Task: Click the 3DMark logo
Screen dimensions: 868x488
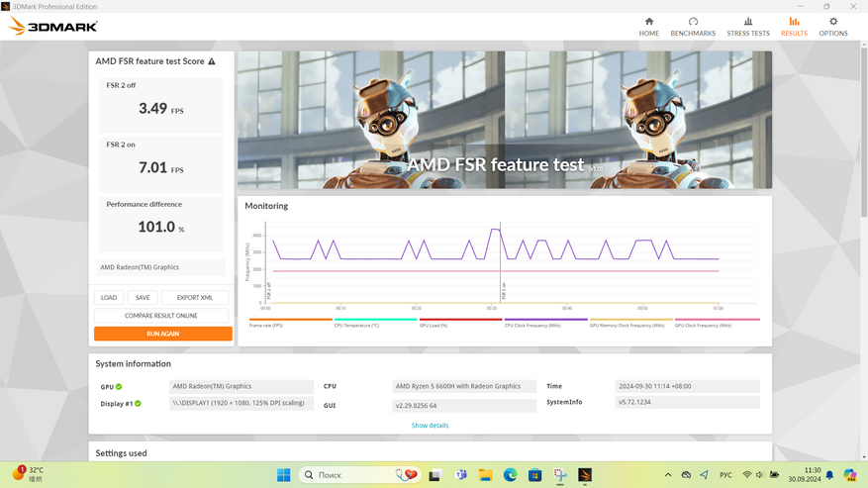Action: 53,26
